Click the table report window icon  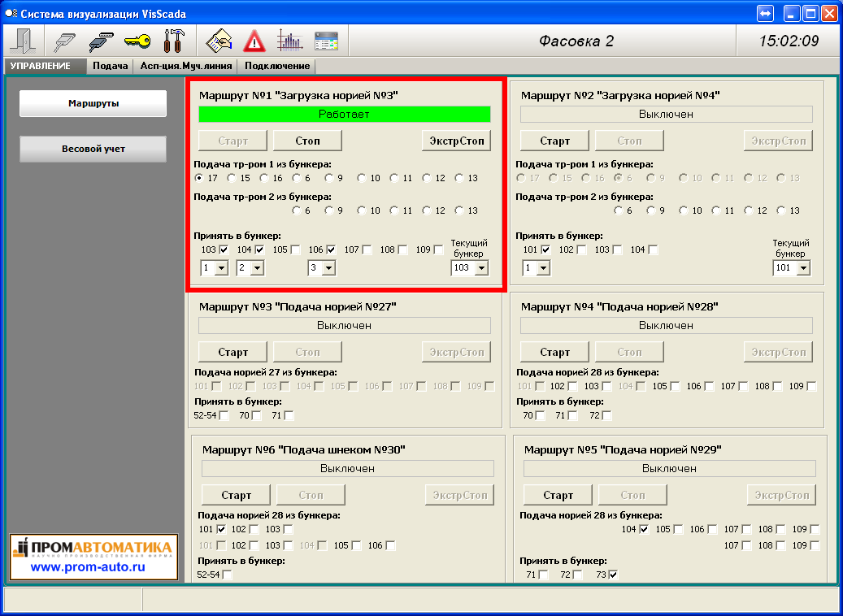326,41
